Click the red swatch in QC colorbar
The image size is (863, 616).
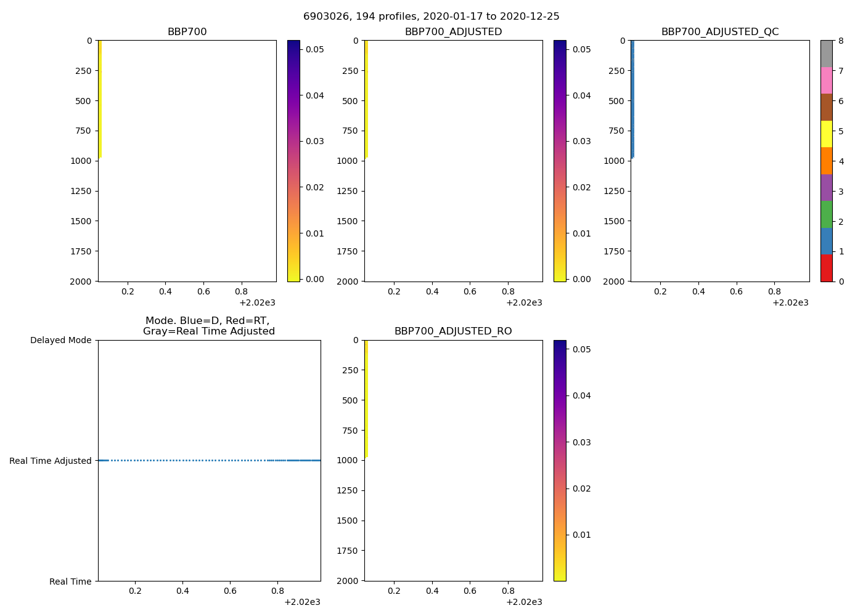pos(826,268)
